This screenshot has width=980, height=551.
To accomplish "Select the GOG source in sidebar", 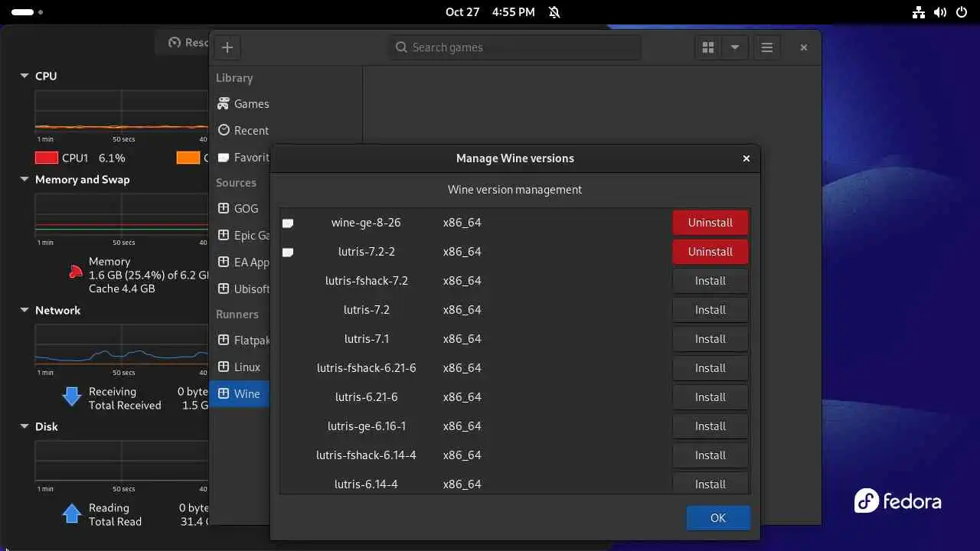I will coord(240,208).
